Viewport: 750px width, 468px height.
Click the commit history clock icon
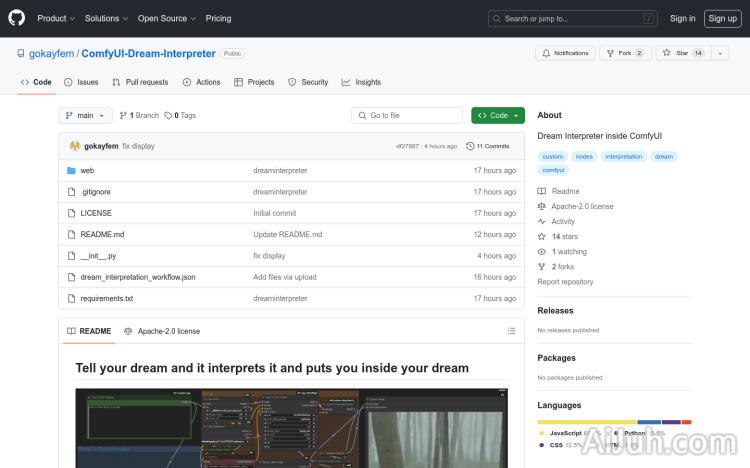(x=468, y=146)
